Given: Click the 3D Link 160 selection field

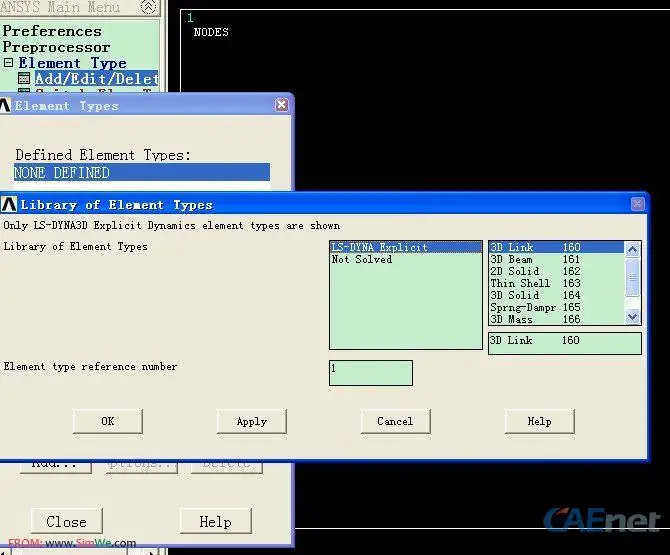Looking at the screenshot, I should (x=564, y=344).
